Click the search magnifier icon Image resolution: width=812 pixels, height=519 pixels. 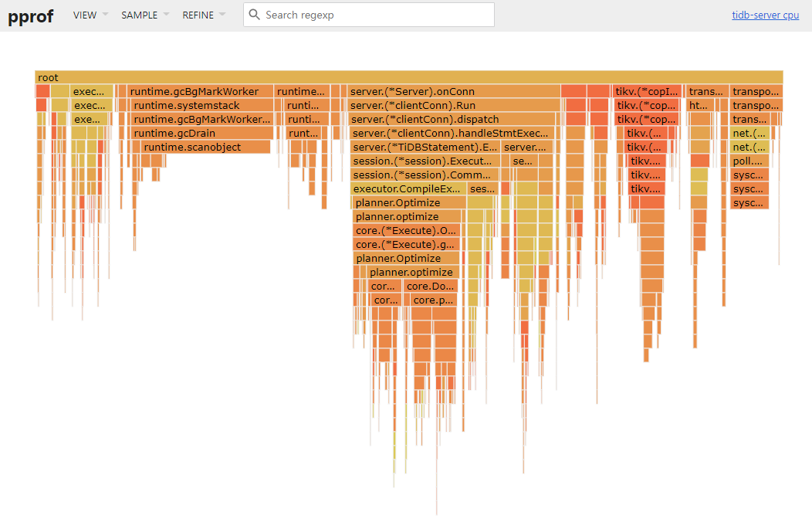point(254,15)
